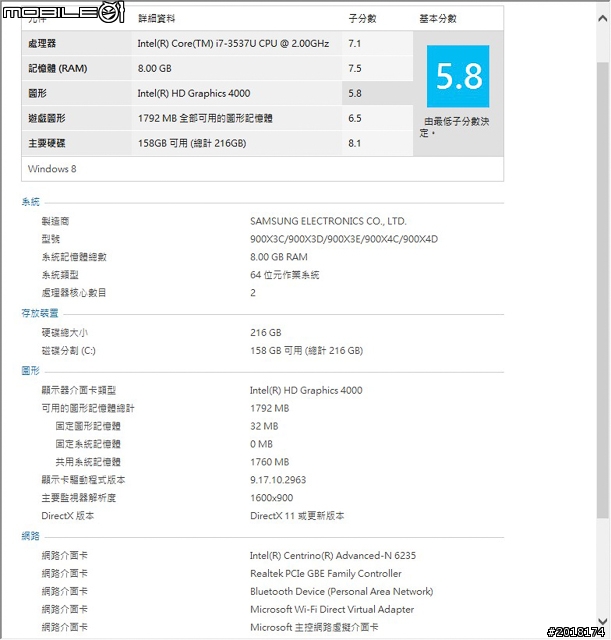
Task: Click the 子分數 column header
Action: coord(362,18)
